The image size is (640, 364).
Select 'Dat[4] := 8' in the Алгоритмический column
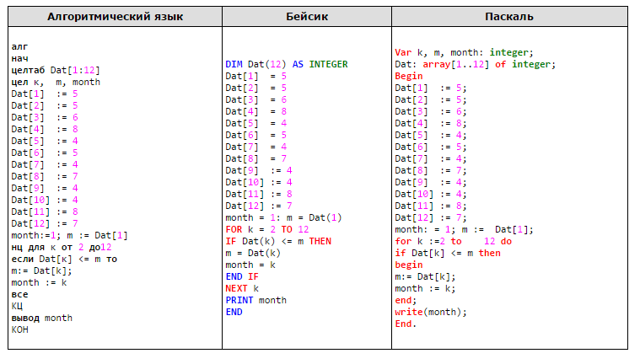(45, 130)
